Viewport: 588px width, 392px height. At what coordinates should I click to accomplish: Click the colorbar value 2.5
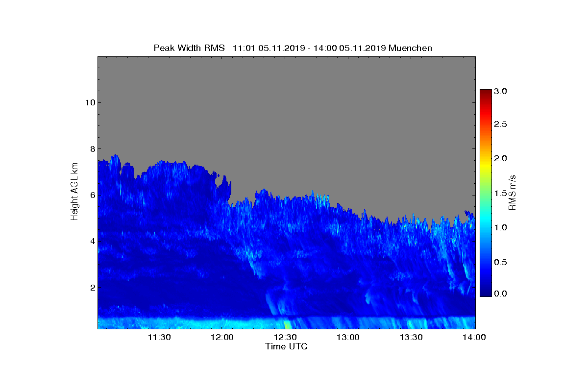click(501, 124)
